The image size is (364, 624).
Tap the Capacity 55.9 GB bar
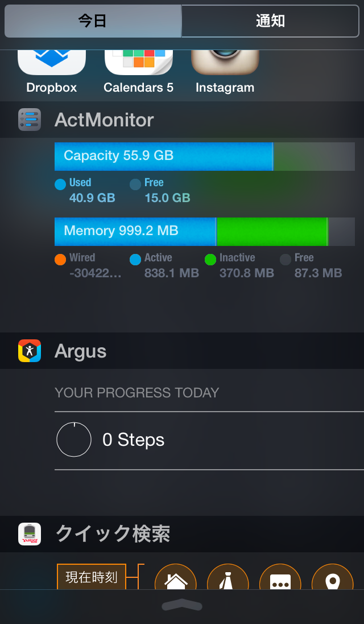click(205, 157)
